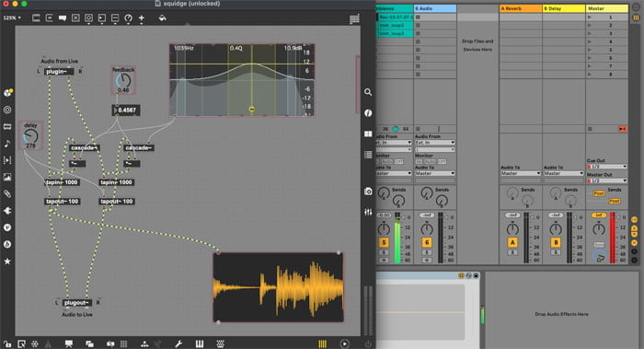644x349 pixels.
Task: Solo return track A with S button
Action: [512, 252]
